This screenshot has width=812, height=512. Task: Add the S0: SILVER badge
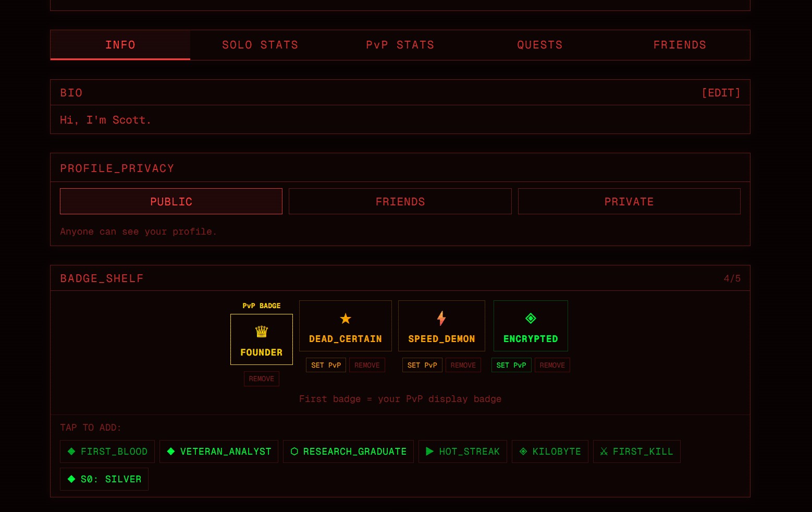click(104, 479)
